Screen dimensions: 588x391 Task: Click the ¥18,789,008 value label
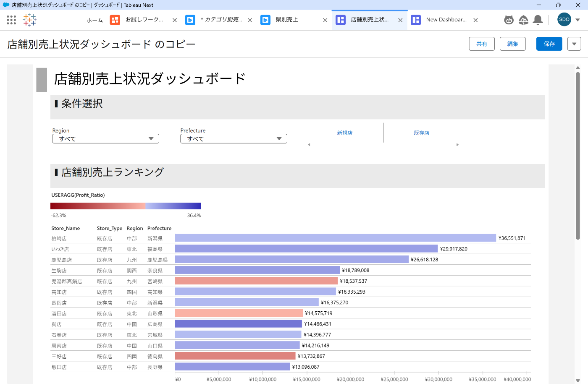click(356, 270)
